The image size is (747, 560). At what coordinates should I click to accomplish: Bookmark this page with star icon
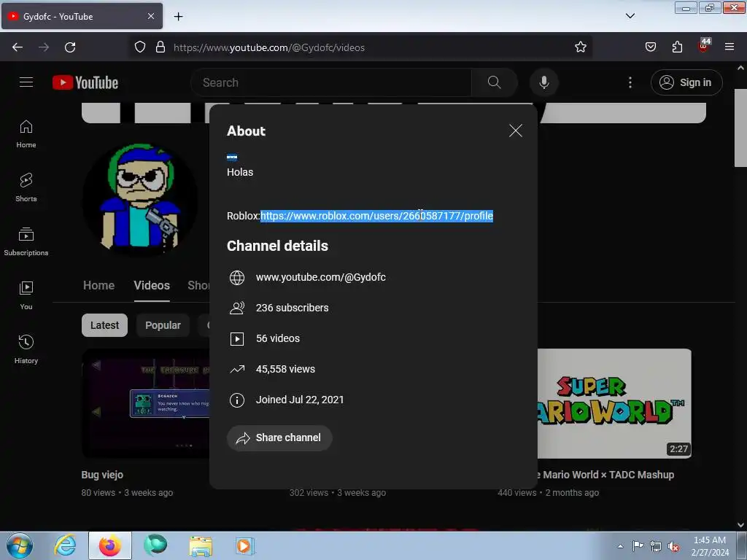580,47
